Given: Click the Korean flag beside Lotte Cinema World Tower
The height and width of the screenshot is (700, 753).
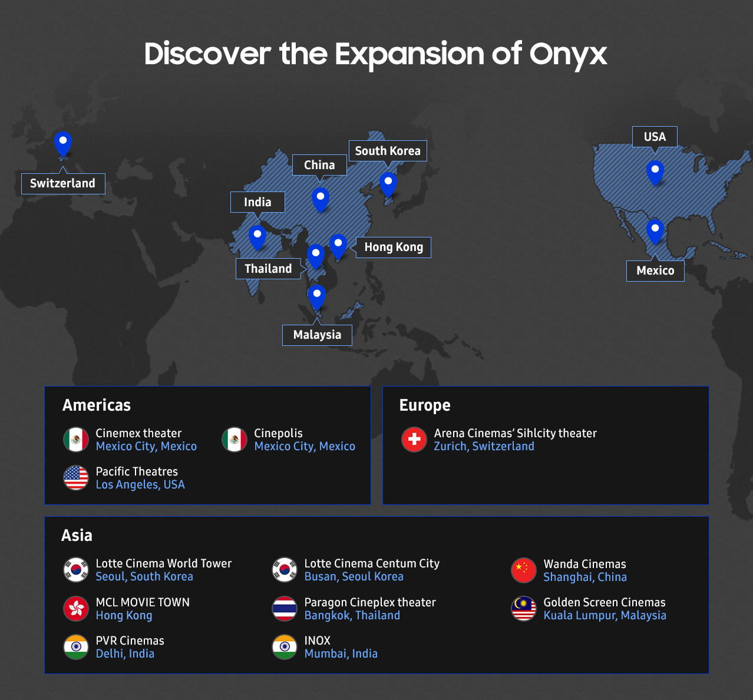Looking at the screenshot, I should tap(76, 570).
